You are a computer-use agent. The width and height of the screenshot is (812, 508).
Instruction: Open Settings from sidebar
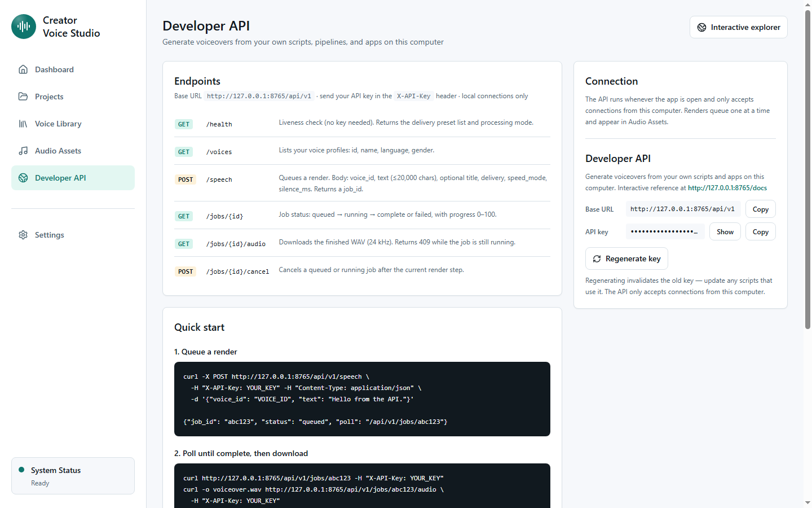[73, 235]
